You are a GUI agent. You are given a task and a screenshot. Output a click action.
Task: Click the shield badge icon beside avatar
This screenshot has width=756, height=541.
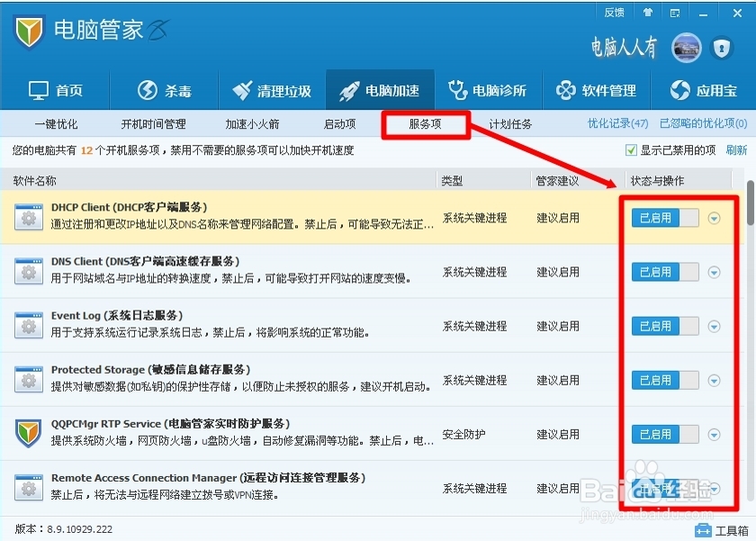pos(721,48)
